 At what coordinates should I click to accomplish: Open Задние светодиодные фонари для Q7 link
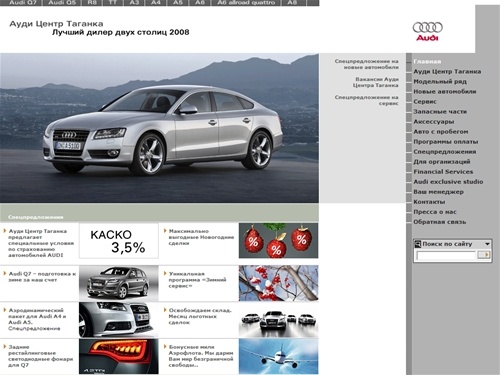(x=40, y=356)
